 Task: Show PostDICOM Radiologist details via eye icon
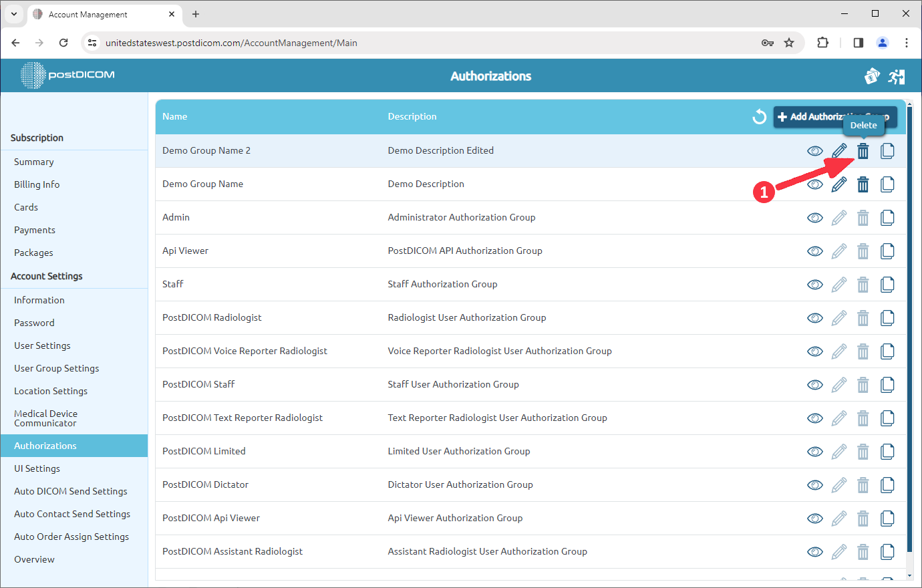point(814,317)
